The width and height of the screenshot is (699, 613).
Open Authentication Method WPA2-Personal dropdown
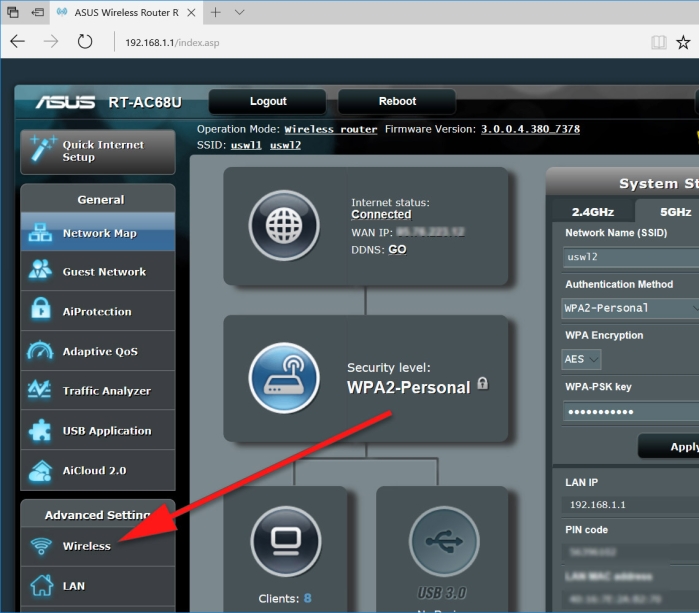pyautogui.click(x=630, y=308)
